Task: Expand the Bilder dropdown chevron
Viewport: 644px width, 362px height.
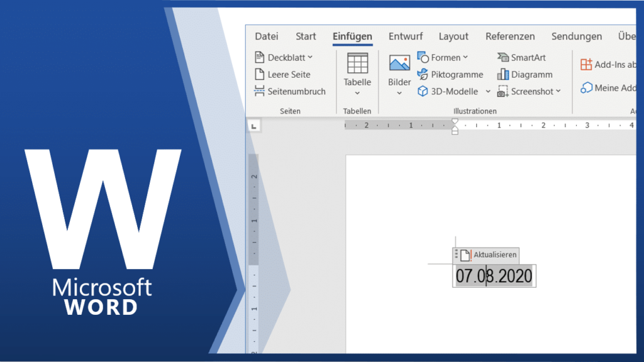Action: 399,93
